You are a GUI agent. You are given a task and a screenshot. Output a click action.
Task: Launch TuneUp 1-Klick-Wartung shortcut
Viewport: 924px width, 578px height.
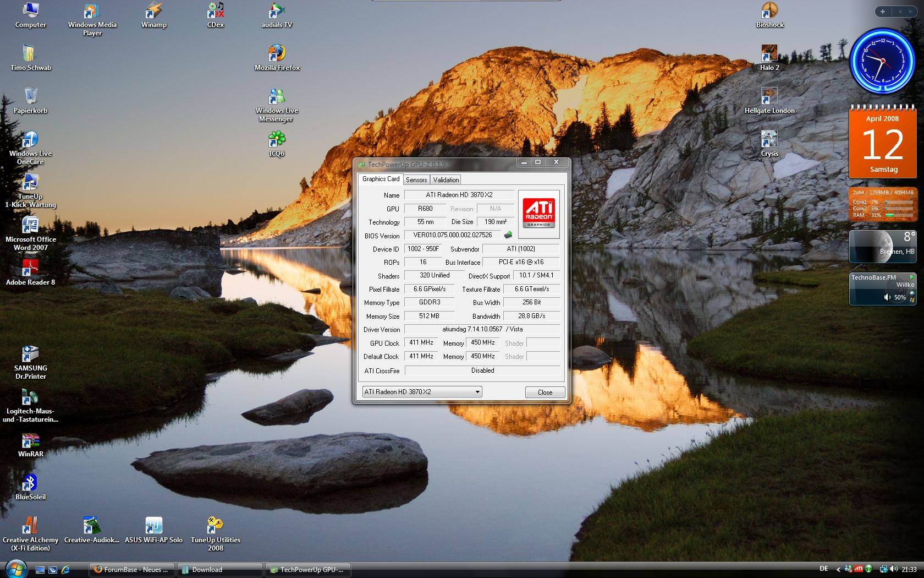(x=31, y=191)
